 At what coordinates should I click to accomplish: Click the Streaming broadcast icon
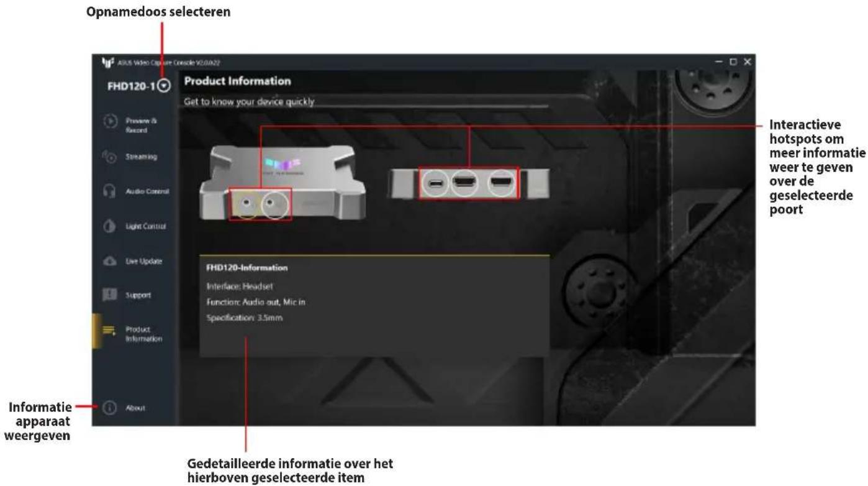(109, 157)
